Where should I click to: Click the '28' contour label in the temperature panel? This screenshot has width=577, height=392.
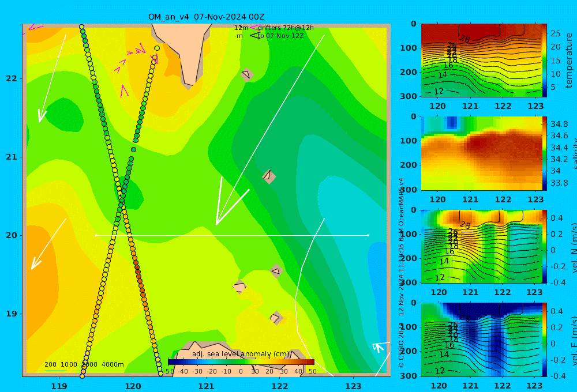point(464,39)
